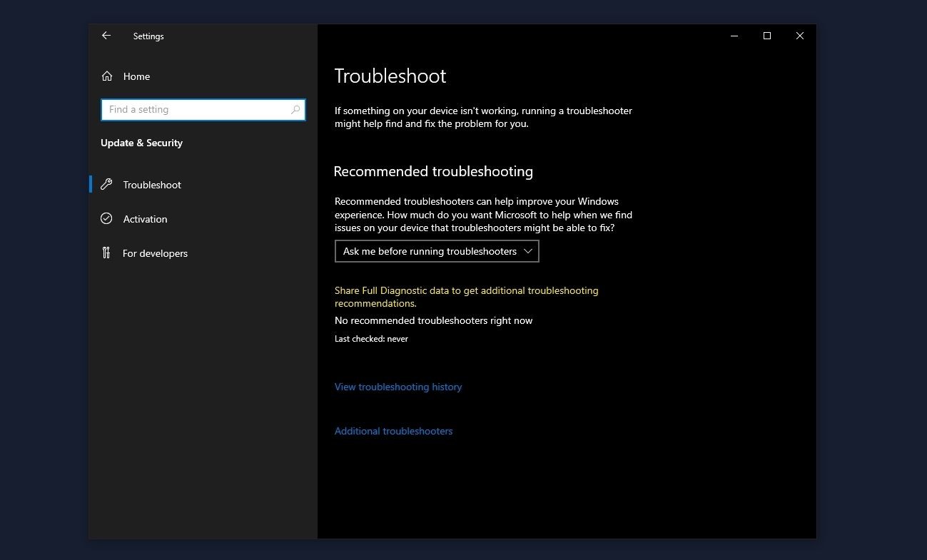Open Additional troubleshooters link
This screenshot has height=560, width=927.
[x=393, y=431]
